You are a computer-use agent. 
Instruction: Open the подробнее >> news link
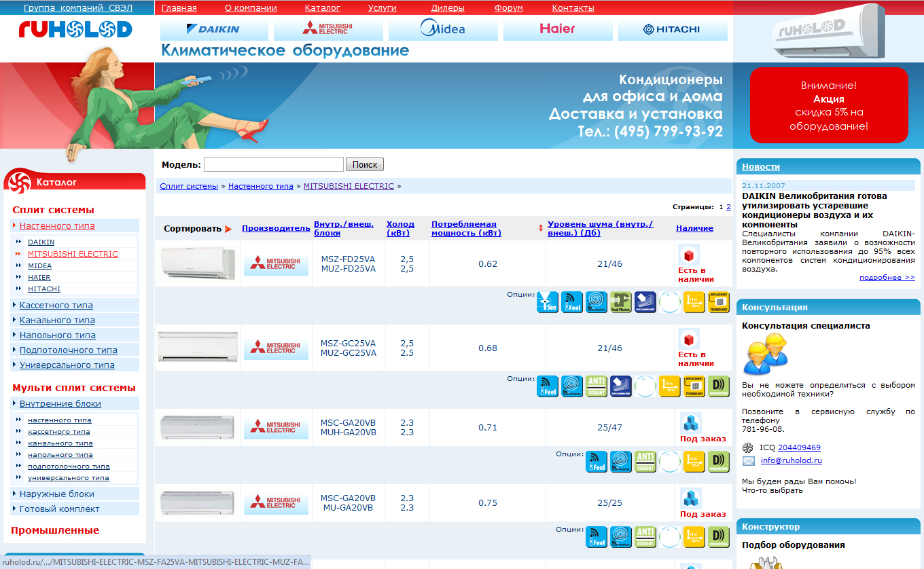tap(887, 277)
